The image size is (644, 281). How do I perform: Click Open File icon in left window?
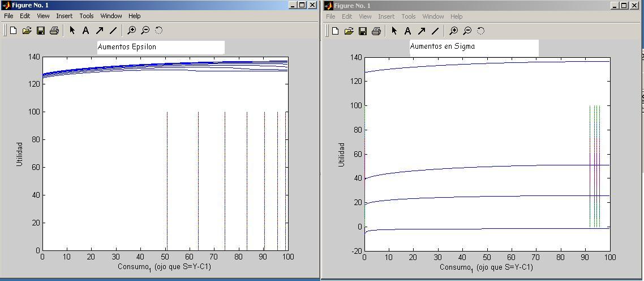pos(27,31)
